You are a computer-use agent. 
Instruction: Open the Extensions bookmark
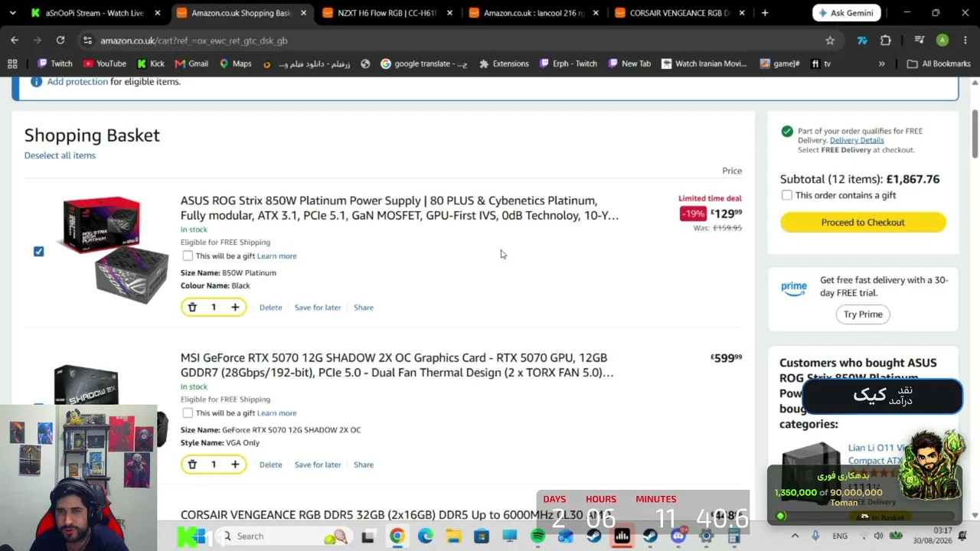point(504,64)
